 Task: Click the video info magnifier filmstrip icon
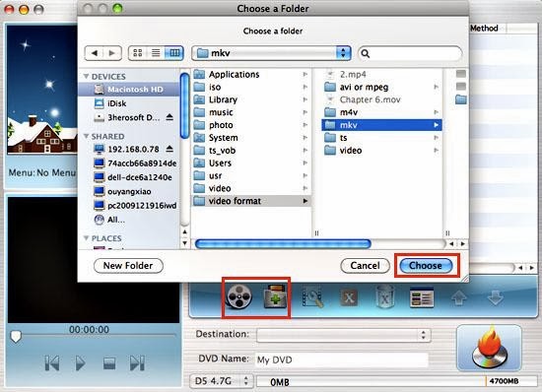click(x=312, y=296)
